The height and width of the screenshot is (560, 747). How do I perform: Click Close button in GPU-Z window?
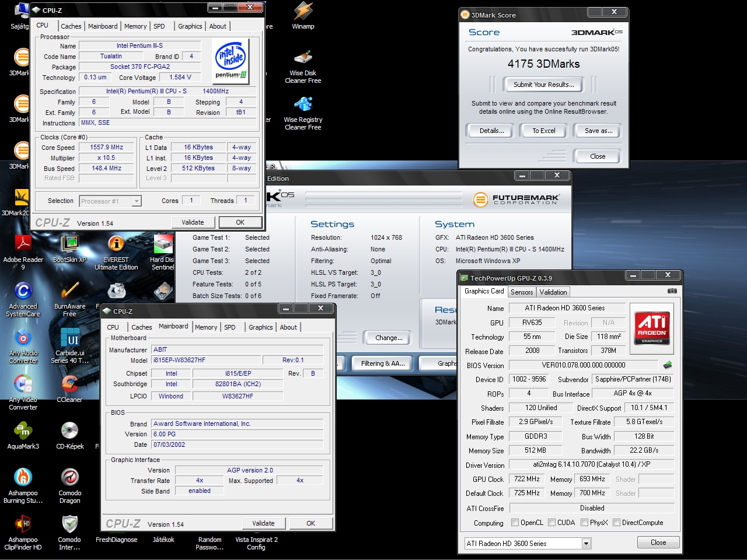pos(658,542)
